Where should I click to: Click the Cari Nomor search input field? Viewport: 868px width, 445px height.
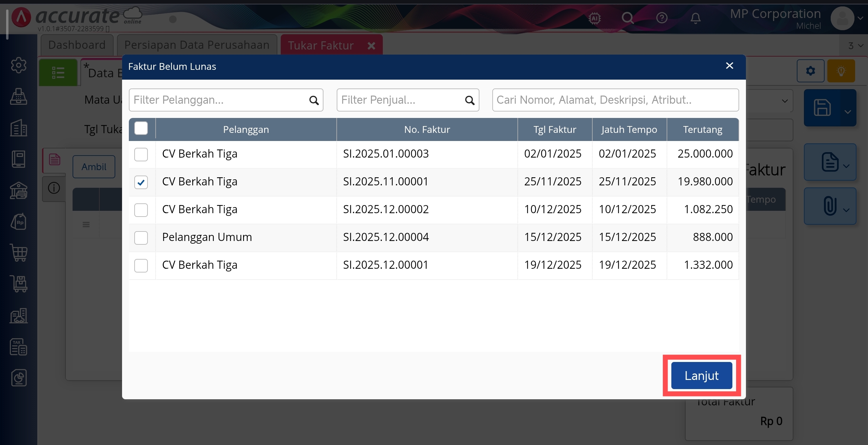[x=615, y=100]
